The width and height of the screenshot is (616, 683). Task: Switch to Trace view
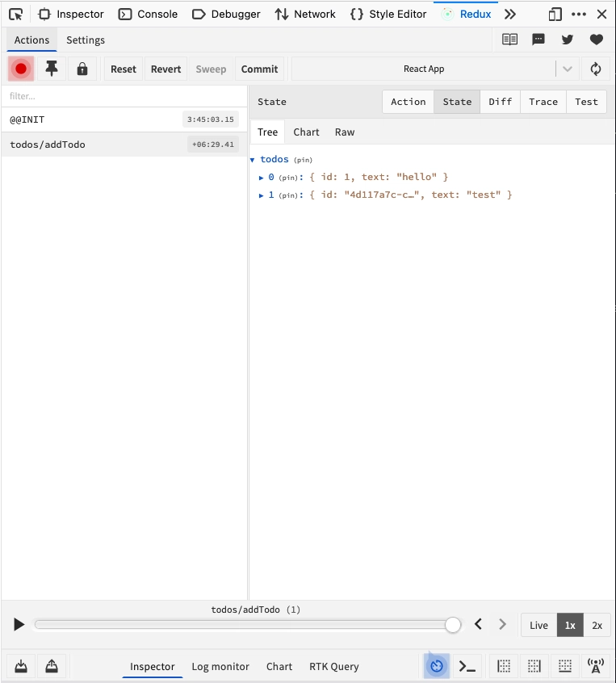[543, 102]
